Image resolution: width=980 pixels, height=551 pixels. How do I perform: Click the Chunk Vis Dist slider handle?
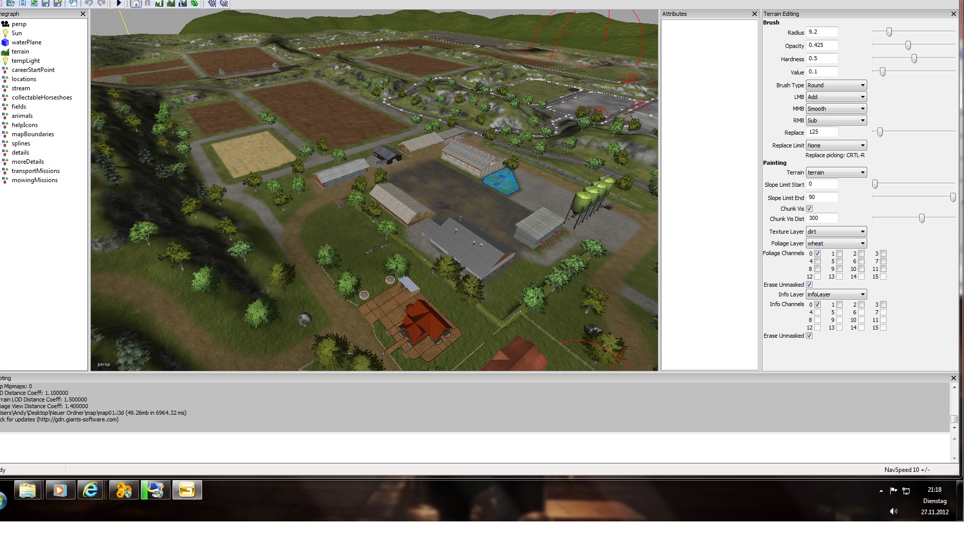(x=922, y=218)
